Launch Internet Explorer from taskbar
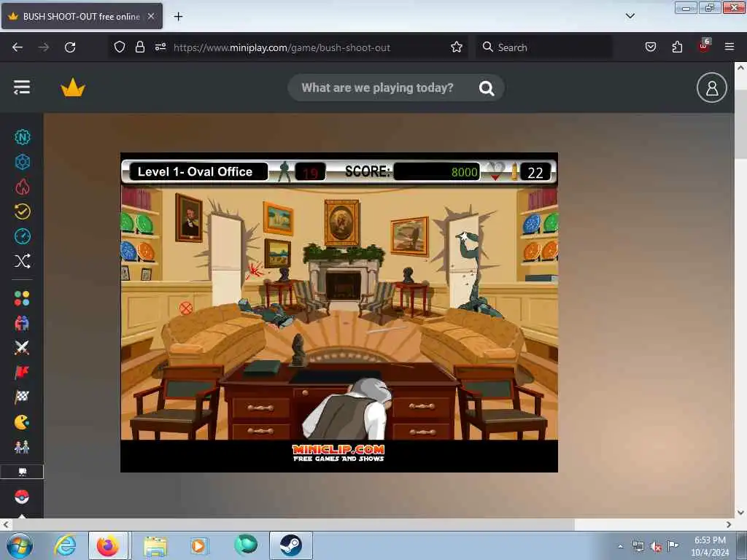This screenshot has width=747, height=560. click(x=65, y=545)
